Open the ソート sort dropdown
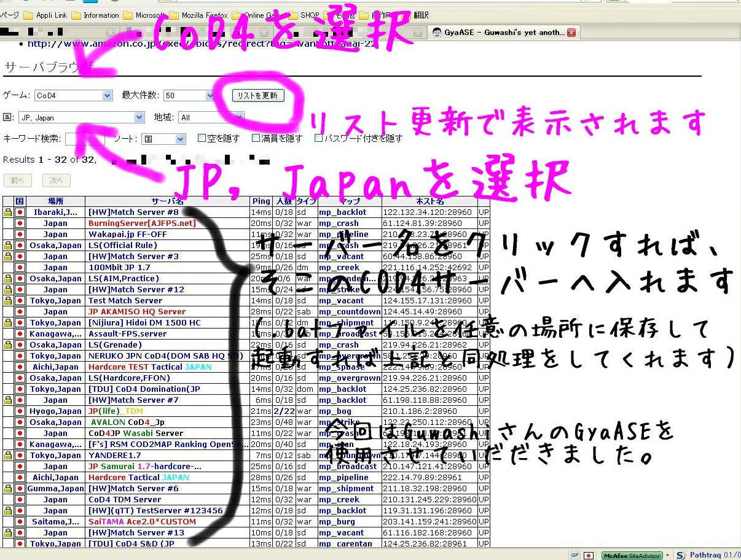The image size is (741, 560). 163,139
